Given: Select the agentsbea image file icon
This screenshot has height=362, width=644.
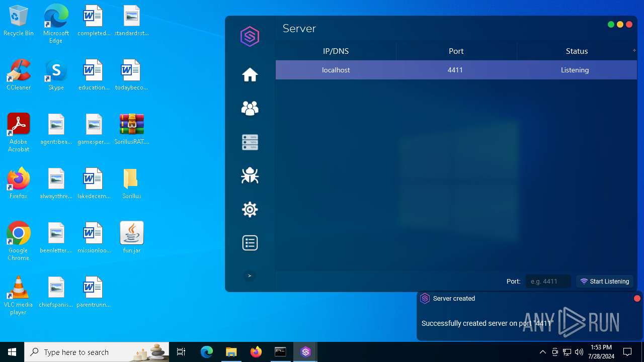Looking at the screenshot, I should (x=56, y=129).
